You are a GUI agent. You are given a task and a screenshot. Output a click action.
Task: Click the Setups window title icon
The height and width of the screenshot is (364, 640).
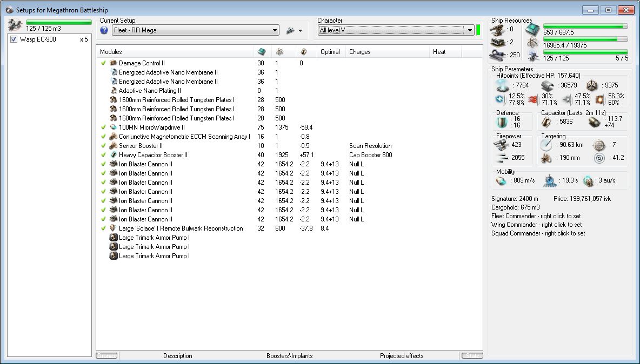coord(9,10)
